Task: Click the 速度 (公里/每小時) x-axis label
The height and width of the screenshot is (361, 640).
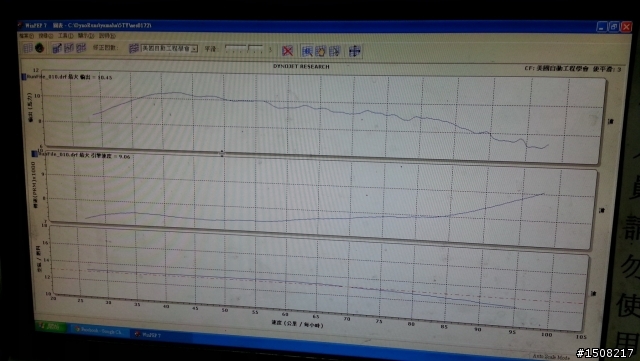Action: [297, 324]
